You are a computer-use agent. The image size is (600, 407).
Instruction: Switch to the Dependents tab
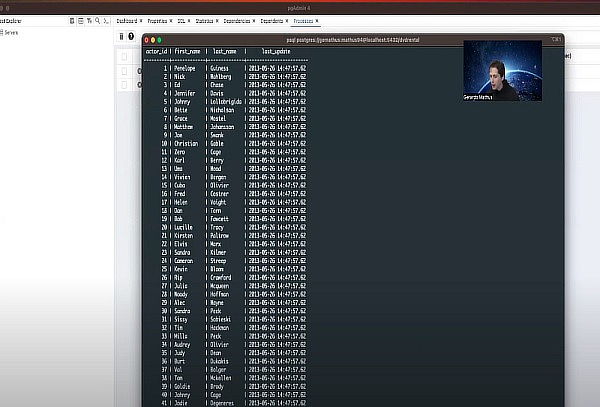point(272,21)
